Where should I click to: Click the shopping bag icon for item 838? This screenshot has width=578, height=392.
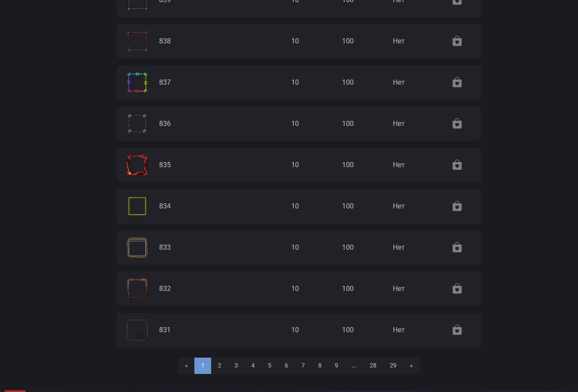[x=457, y=41]
